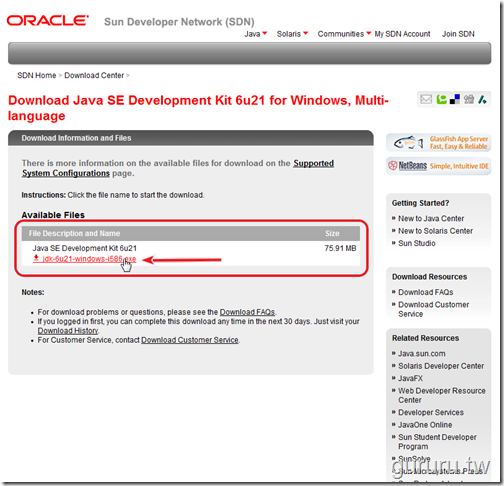This screenshot has height=486, width=504.
Task: Open the Download FAQs link in Notes
Action: coord(247,312)
